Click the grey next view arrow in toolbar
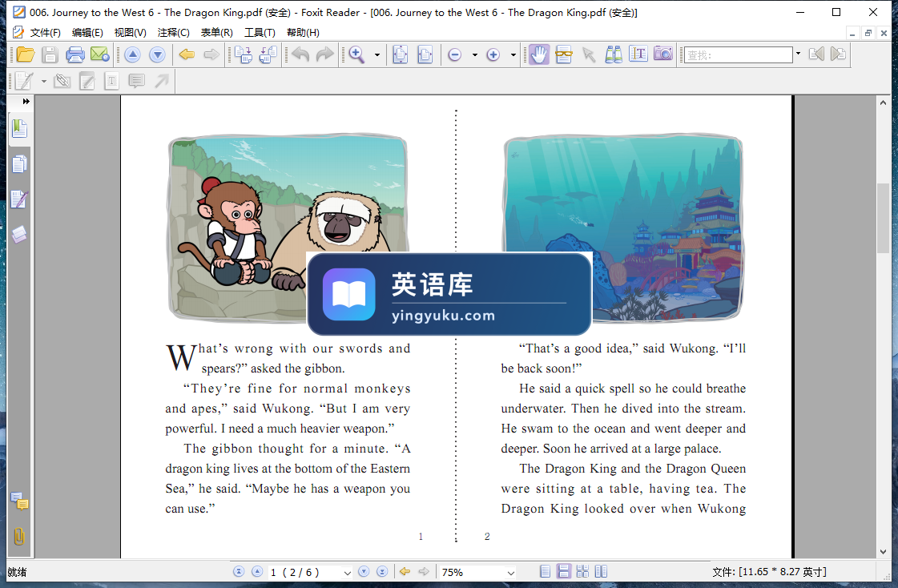The image size is (898, 588). coord(211,54)
